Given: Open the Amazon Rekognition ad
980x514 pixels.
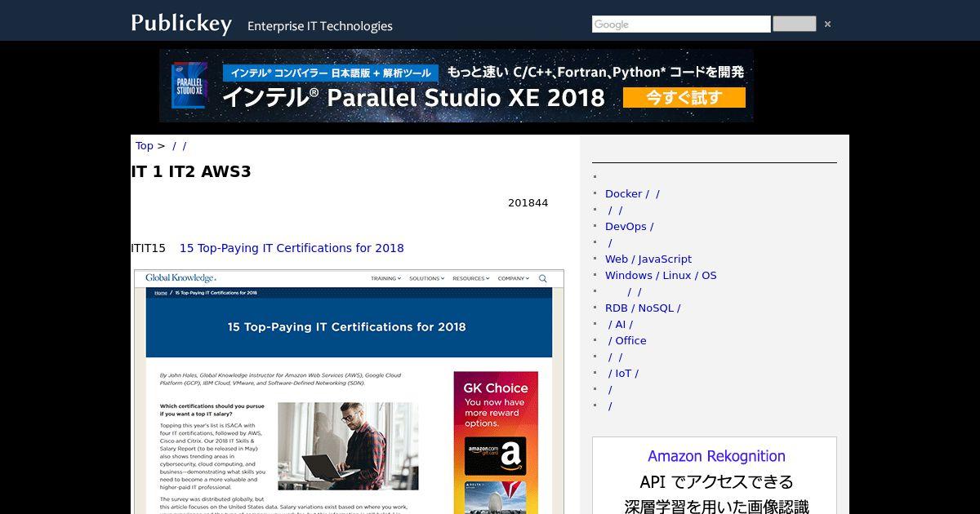Looking at the screenshot, I should [x=715, y=476].
